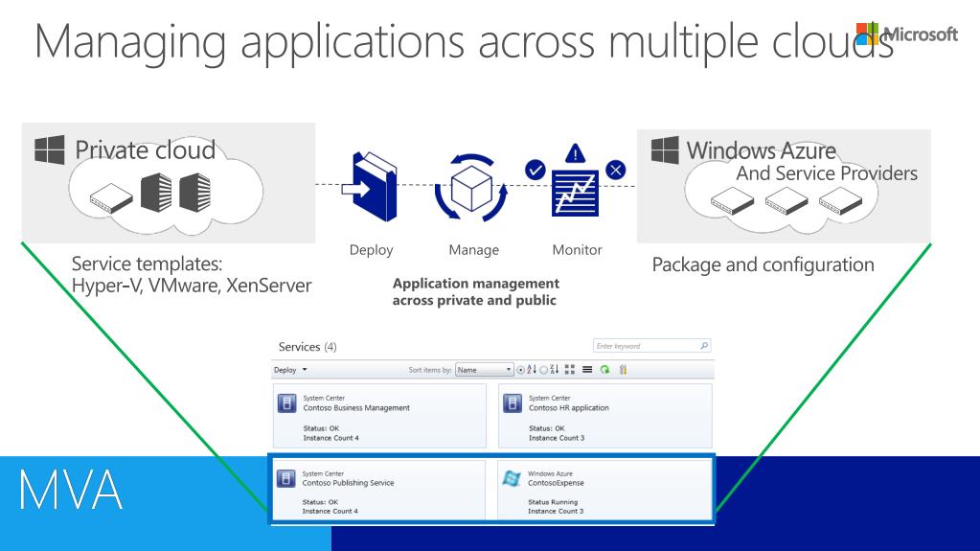The image size is (980, 551).
Task: Click the 'Package and configuration' text
Action: click(763, 264)
